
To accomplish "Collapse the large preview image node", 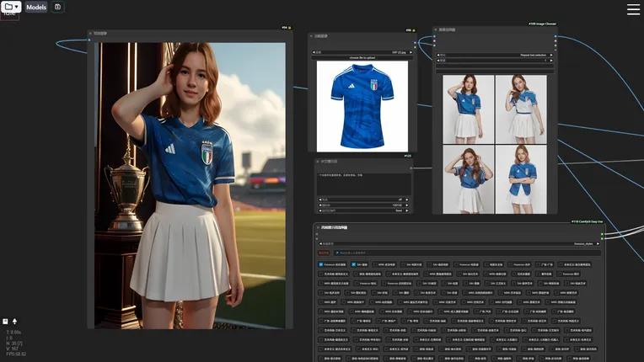I will click(x=91, y=35).
